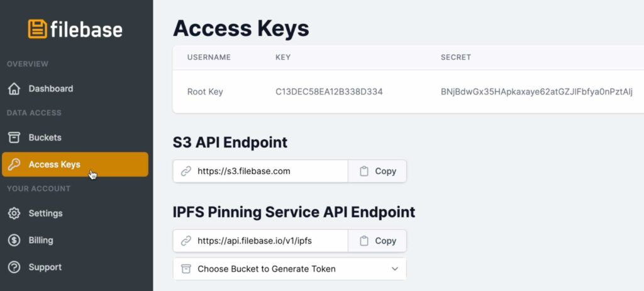Expand Choose Bucket to Generate Token dropdown

pos(289,269)
